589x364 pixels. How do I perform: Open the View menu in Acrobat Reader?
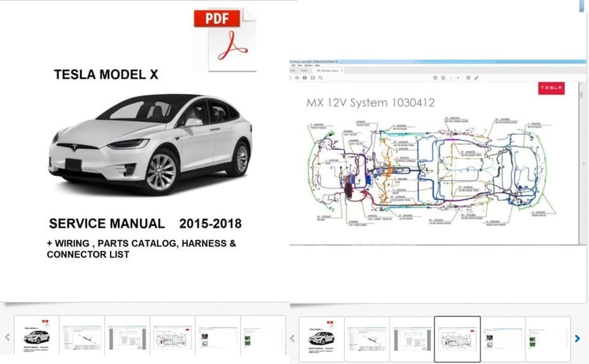pos(300,65)
